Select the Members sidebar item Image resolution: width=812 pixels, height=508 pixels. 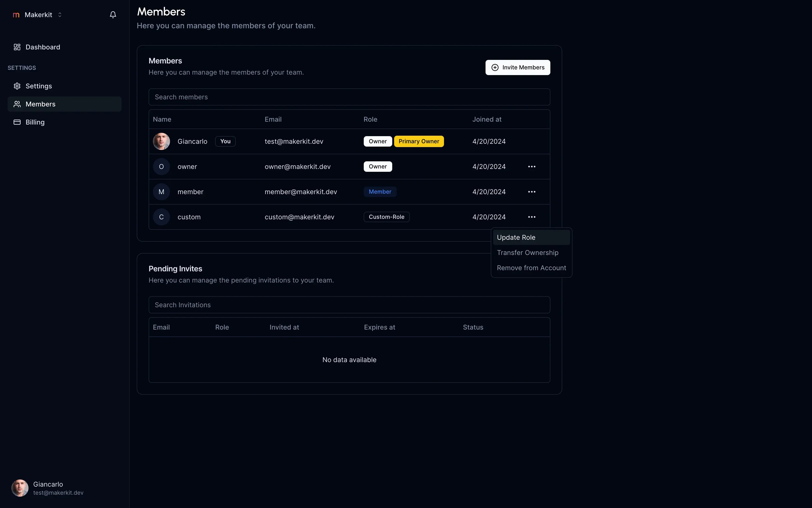pos(40,104)
